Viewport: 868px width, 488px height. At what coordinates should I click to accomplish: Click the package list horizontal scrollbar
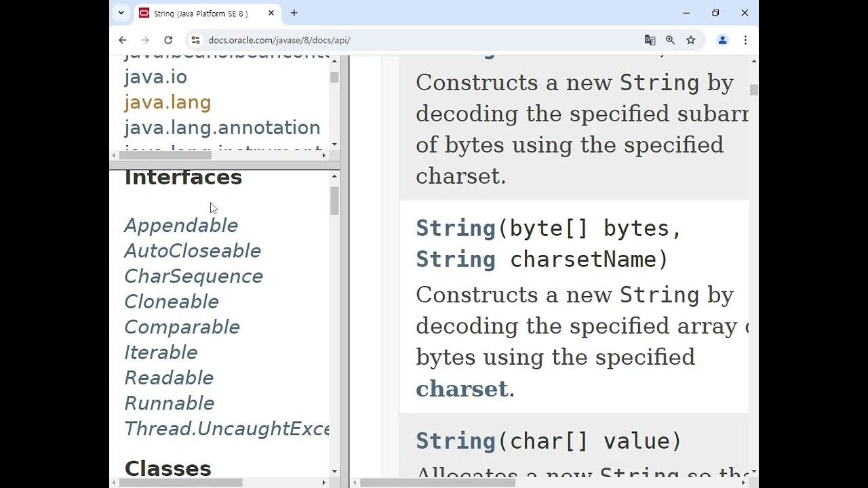click(x=166, y=155)
